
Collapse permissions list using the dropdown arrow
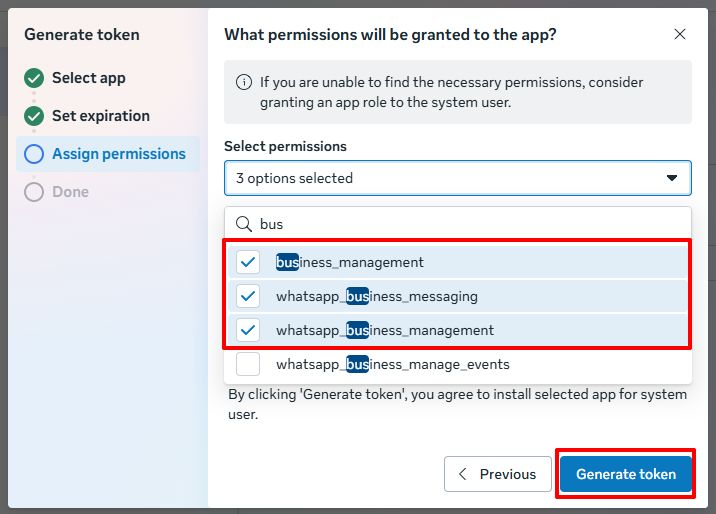(x=672, y=178)
